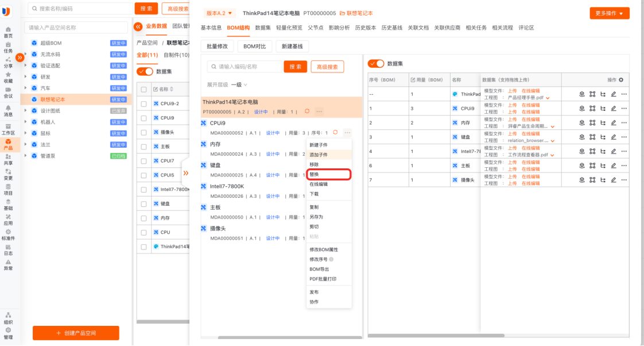The width and height of the screenshot is (644, 346).
Task: Open 工作区 in the left sidebar
Action: pos(8,129)
